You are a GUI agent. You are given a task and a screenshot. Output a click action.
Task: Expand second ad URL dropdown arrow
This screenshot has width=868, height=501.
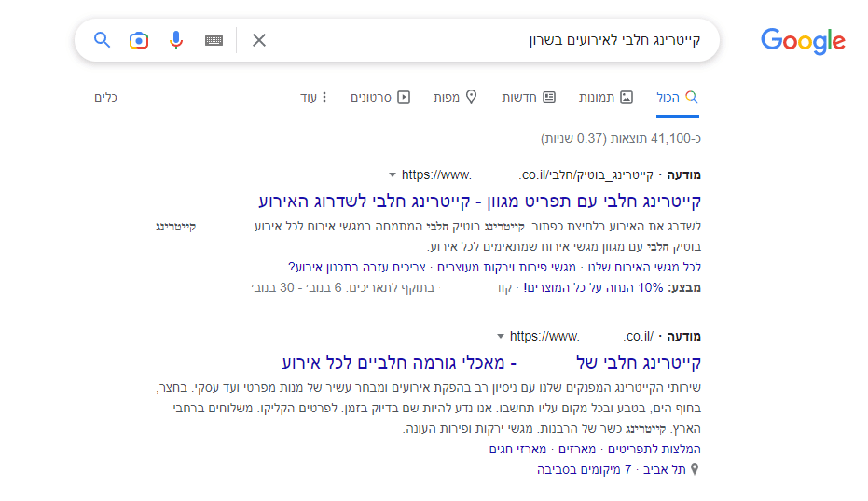501,337
